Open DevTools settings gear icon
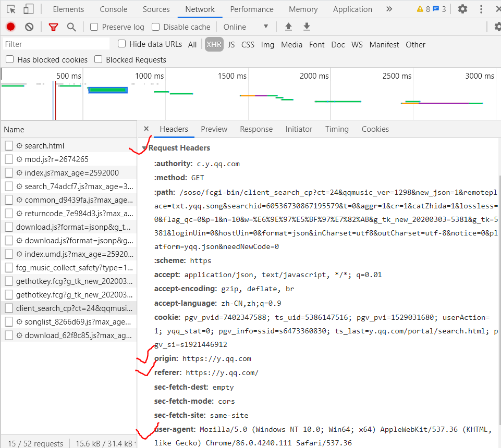The image size is (501, 448). coord(462,9)
